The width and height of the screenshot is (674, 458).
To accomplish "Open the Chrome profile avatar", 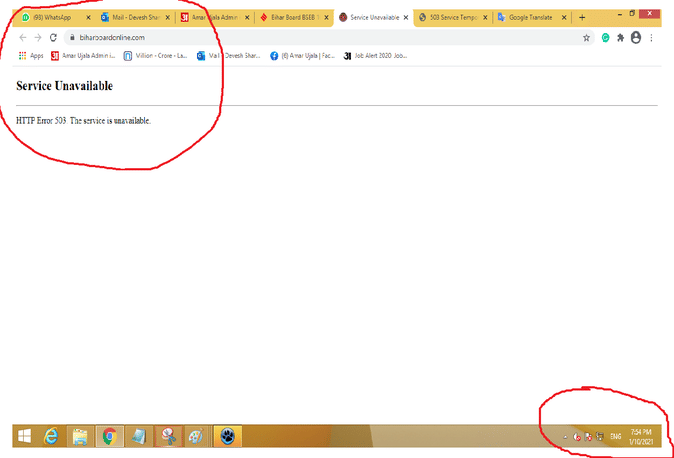I will (636, 37).
